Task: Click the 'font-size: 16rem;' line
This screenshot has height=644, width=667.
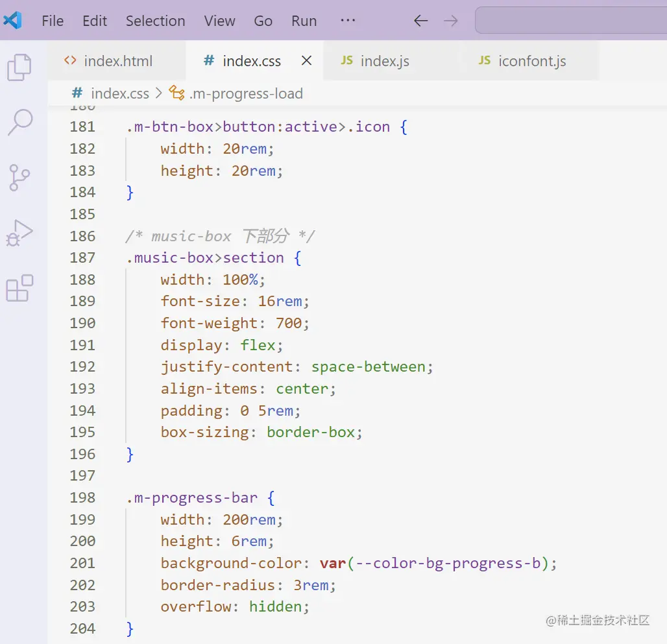Action: tap(235, 302)
